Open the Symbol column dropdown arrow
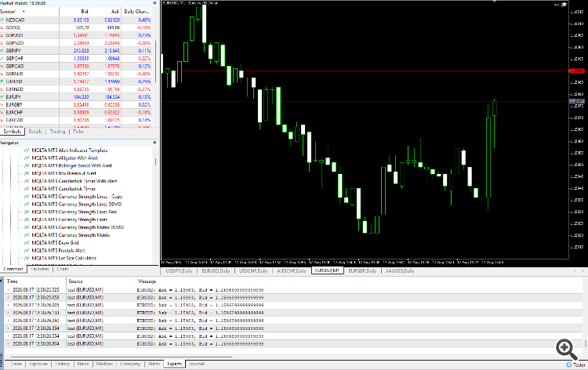This screenshot has height=370, width=588. (24, 12)
